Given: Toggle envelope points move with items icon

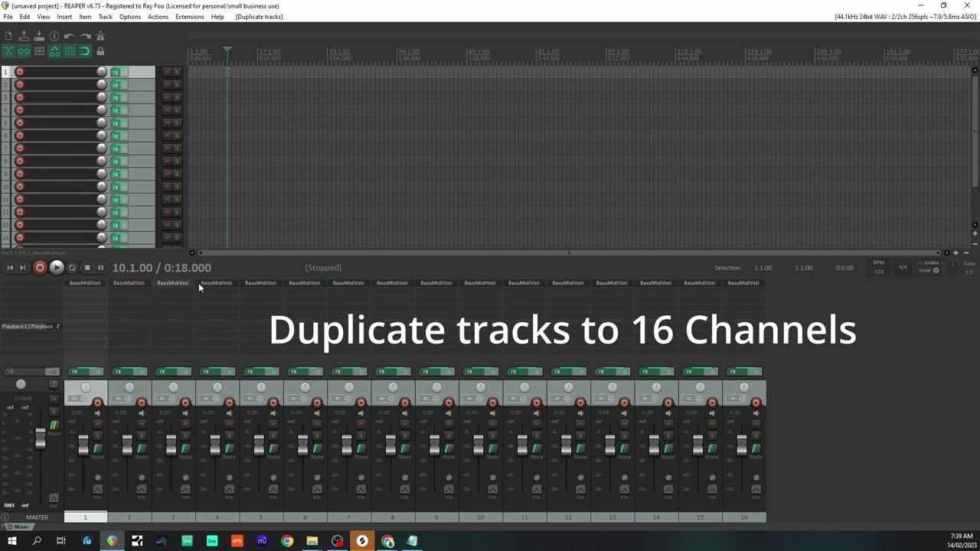Looking at the screenshot, I should 54,51.
